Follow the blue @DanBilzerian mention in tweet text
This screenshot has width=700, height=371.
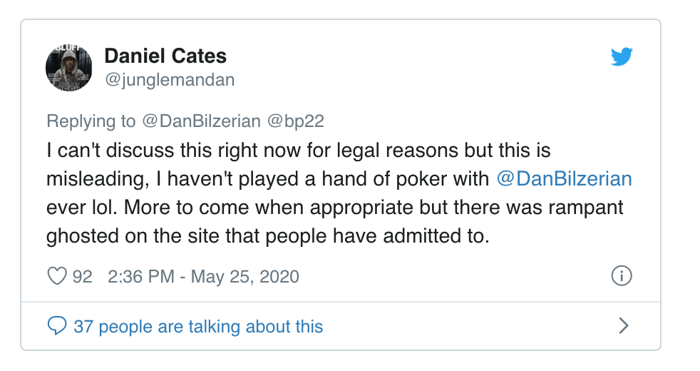(x=564, y=179)
